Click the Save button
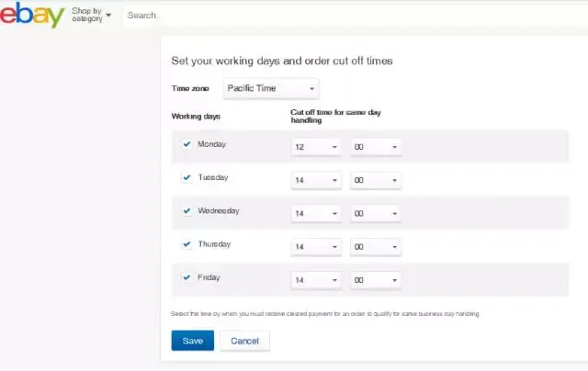 coord(193,341)
